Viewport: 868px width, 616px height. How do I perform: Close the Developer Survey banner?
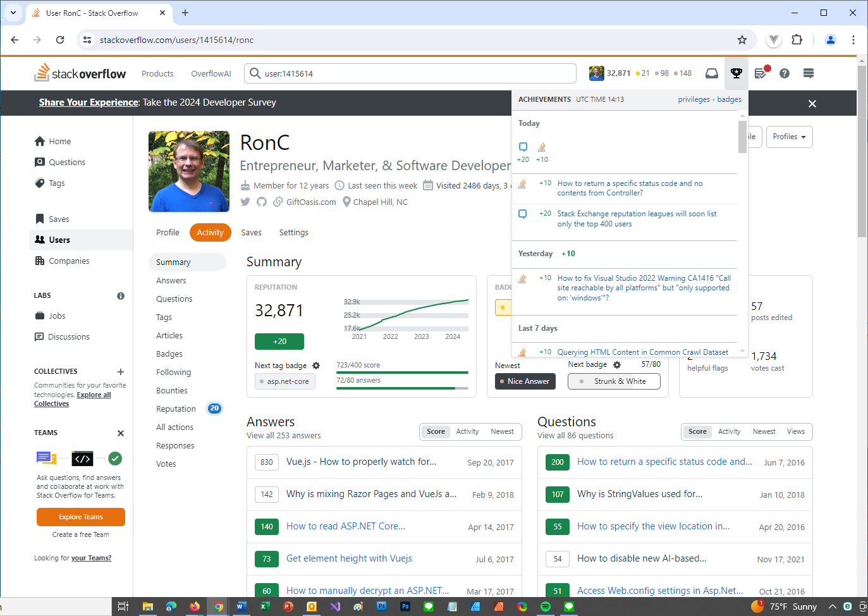pyautogui.click(x=812, y=104)
